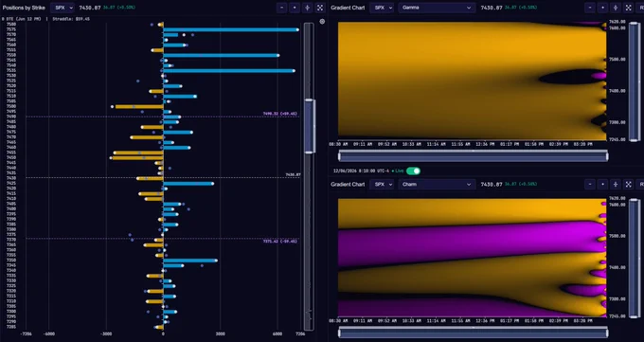The height and width of the screenshot is (342, 644).
Task: Toggle the Live data switch
Action: pyautogui.click(x=413, y=171)
